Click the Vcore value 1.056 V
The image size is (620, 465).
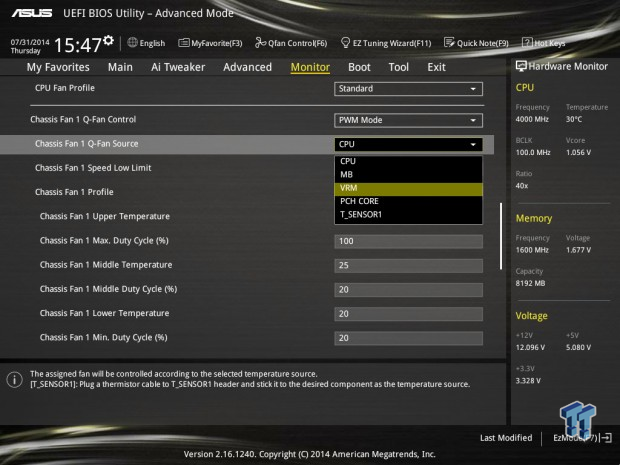(x=578, y=153)
